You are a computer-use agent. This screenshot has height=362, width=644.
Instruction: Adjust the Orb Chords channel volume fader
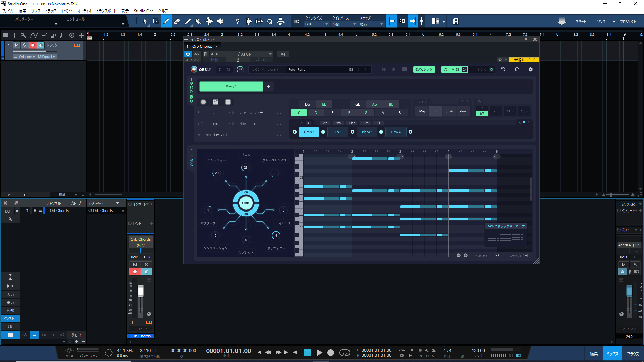pyautogui.click(x=141, y=291)
